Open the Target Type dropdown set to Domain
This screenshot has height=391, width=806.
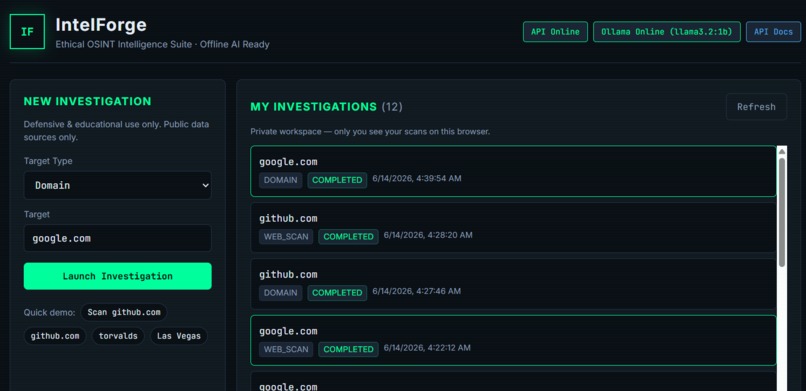[118, 185]
